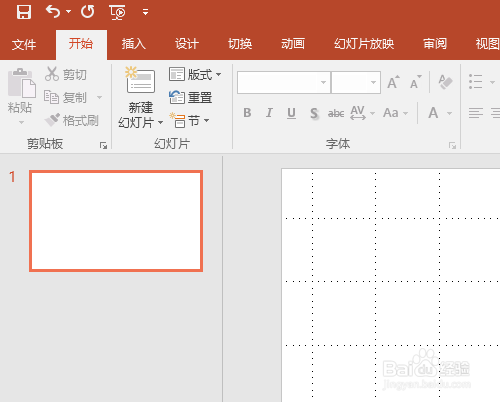
Task: Open the 文件 file menu
Action: 24,45
